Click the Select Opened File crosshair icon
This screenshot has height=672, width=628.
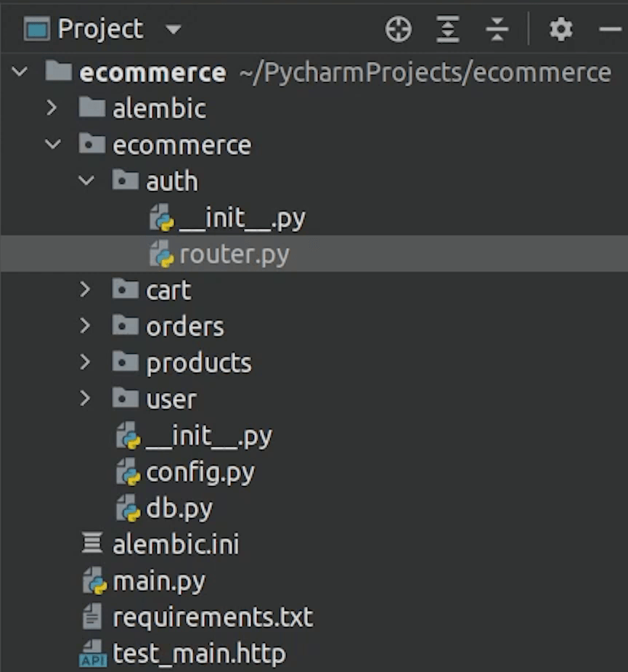398,30
